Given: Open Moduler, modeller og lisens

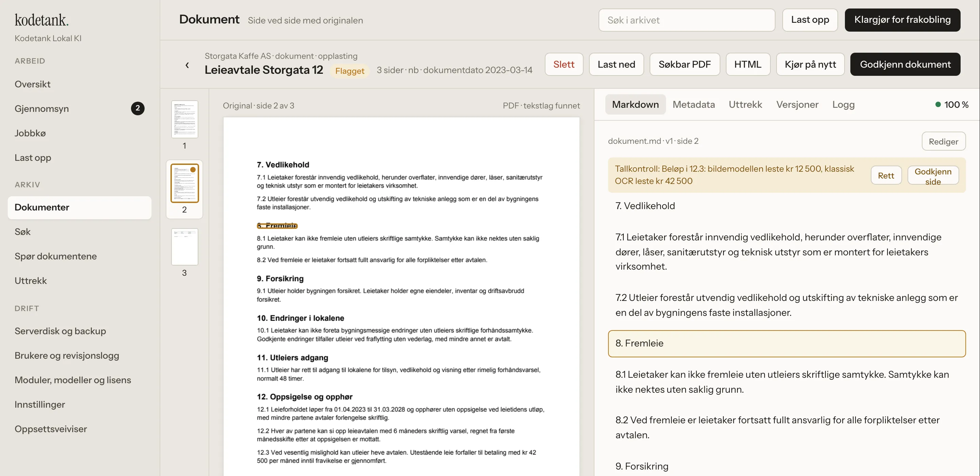Looking at the screenshot, I should pos(80,380).
